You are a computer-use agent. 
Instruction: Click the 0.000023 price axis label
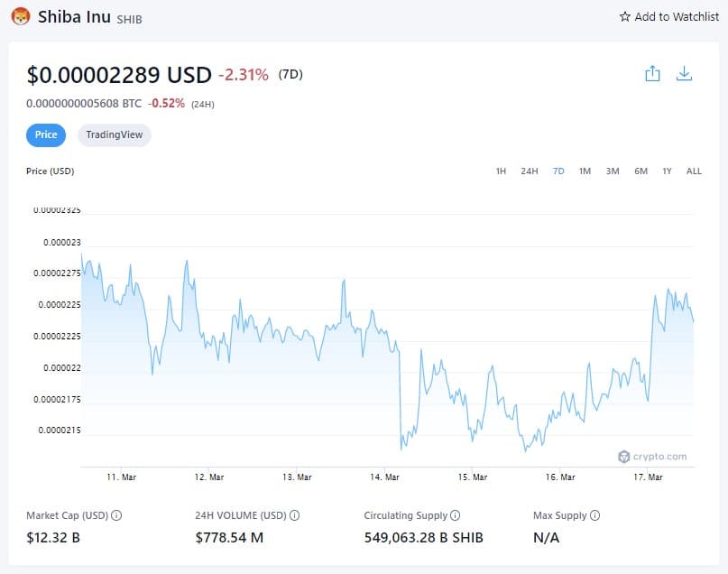61,243
